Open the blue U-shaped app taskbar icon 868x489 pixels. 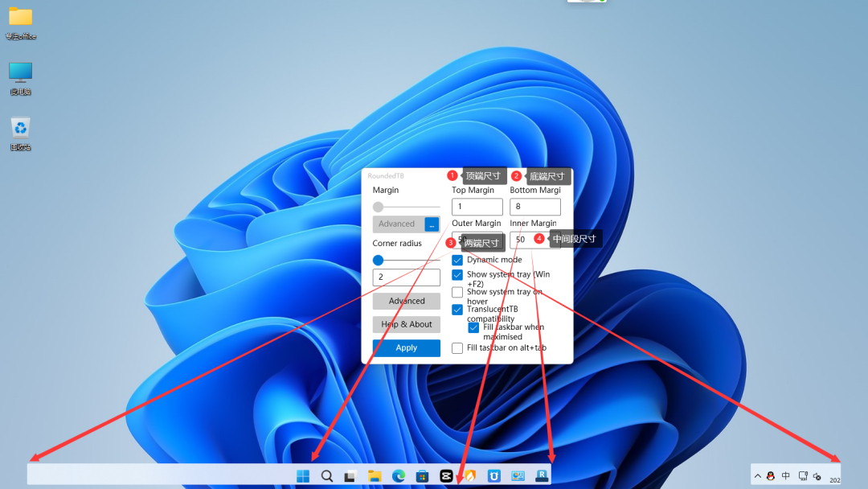coord(493,475)
